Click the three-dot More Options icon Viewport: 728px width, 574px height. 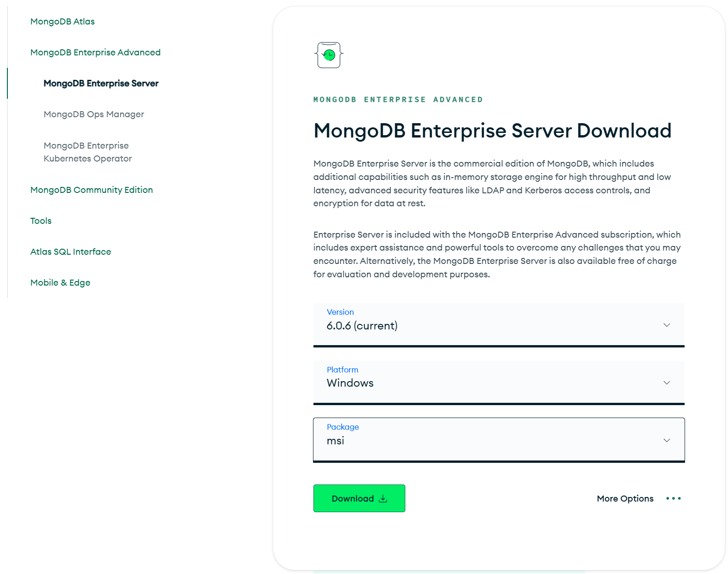click(x=674, y=498)
